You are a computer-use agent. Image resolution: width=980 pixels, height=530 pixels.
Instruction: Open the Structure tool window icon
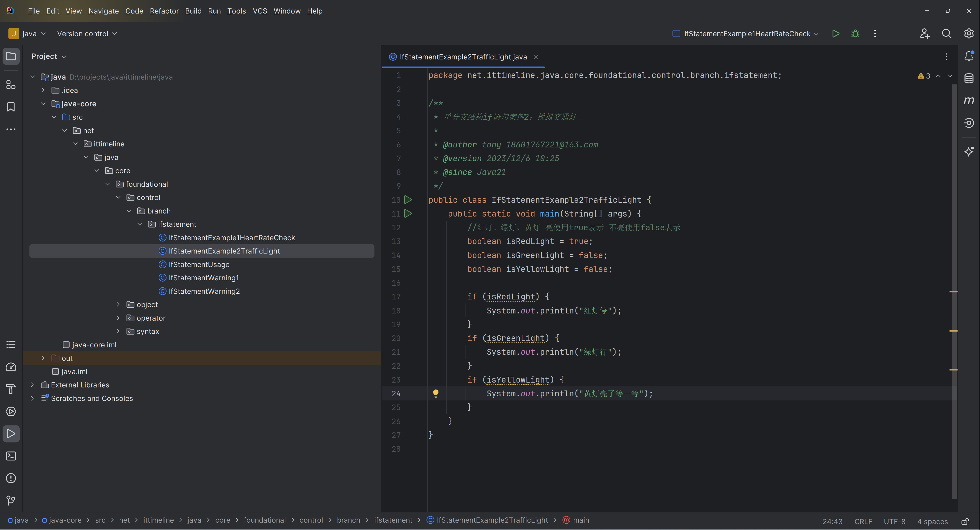11,84
